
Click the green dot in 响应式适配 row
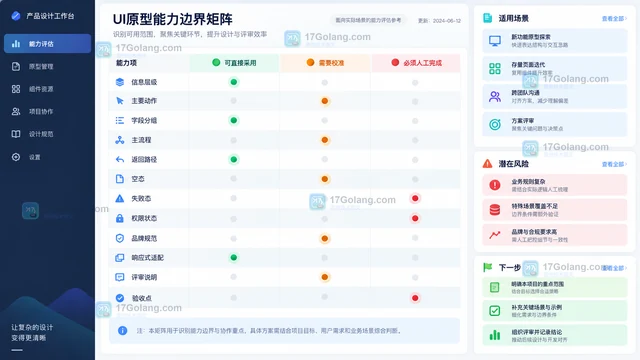coord(233,258)
